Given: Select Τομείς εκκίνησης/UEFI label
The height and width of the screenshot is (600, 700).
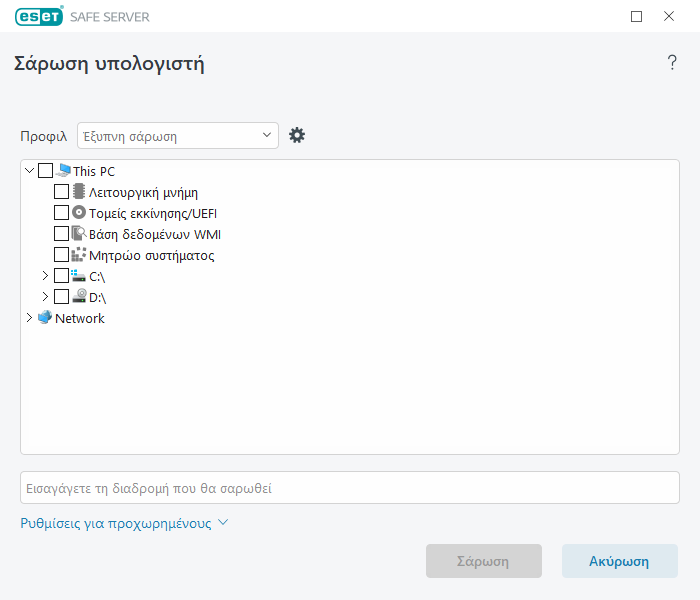Looking at the screenshot, I should [153, 213].
